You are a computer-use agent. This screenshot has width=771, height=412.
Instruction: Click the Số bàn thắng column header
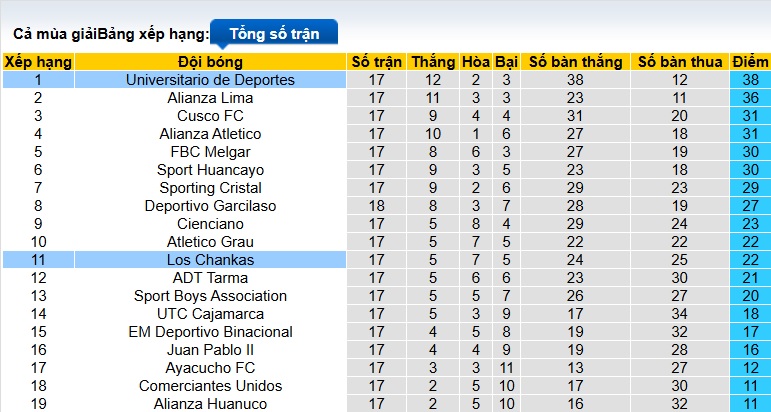[x=575, y=62]
